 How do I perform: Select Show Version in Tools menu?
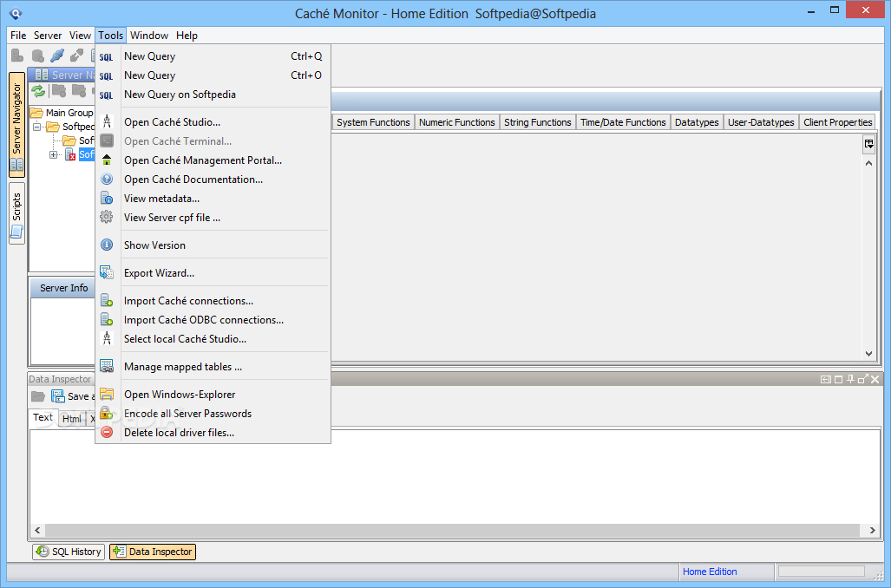(x=213, y=245)
